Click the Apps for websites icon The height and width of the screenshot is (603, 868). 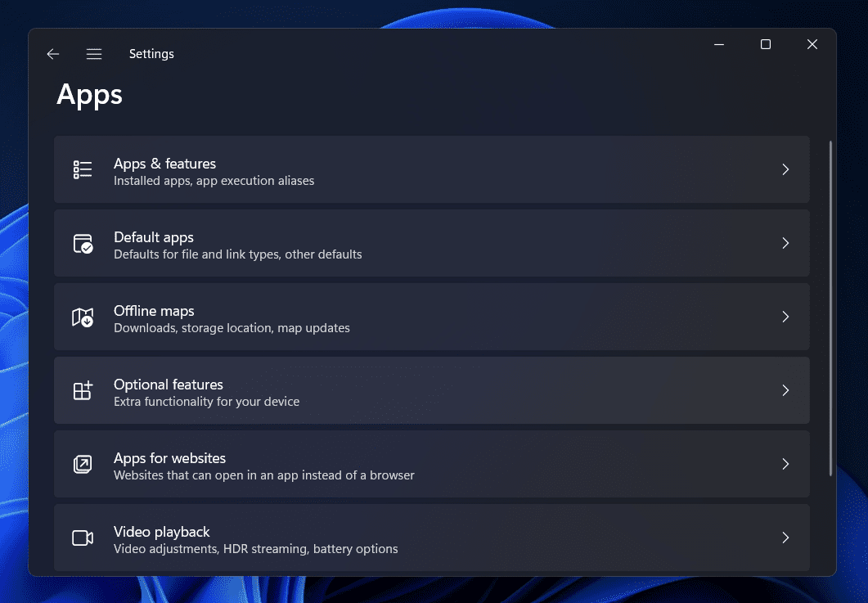click(x=83, y=464)
